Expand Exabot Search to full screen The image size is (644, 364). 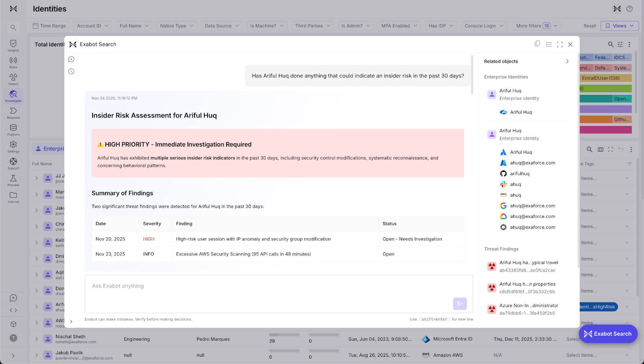[x=559, y=44]
